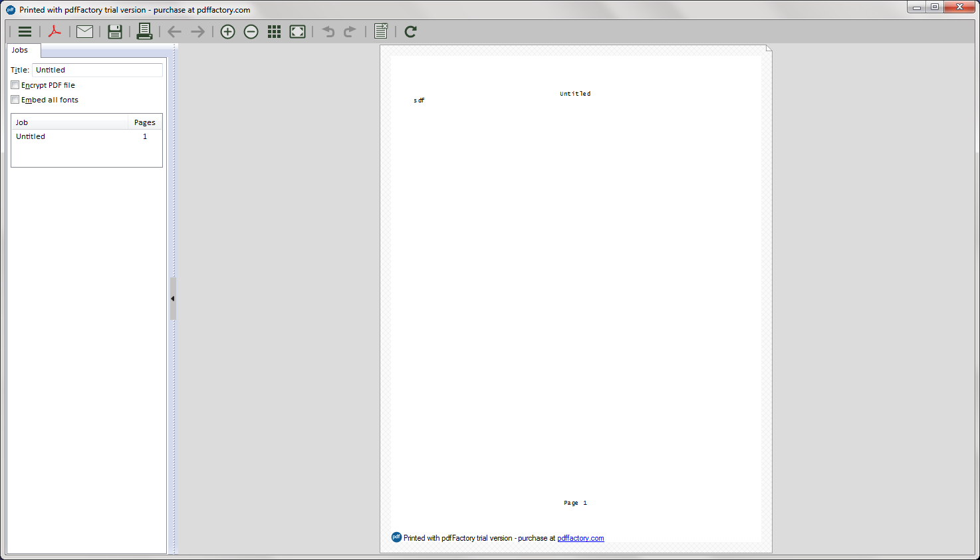Screen dimensions: 980x560
Task: Show thumbnails grid view icon
Action: click(274, 31)
